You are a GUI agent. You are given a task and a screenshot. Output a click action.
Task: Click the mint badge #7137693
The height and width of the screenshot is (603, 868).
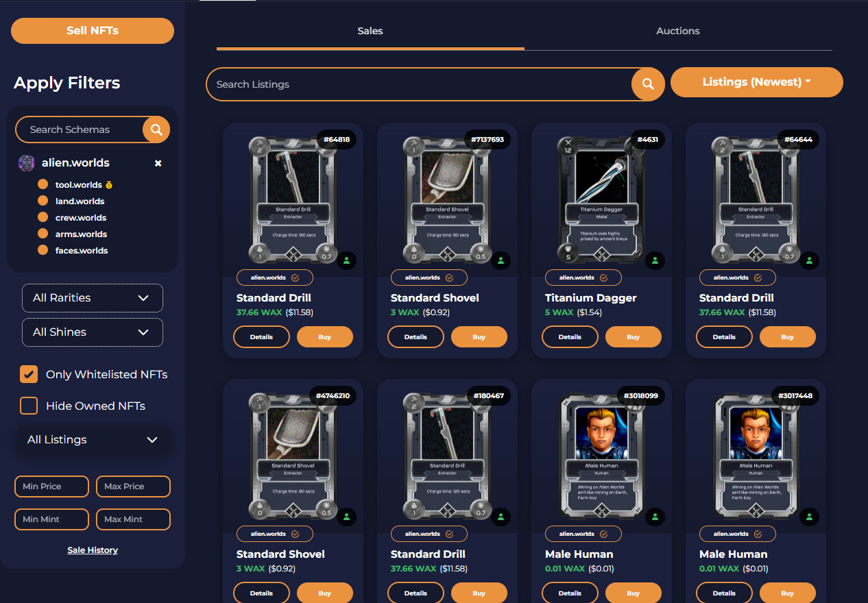[487, 139]
